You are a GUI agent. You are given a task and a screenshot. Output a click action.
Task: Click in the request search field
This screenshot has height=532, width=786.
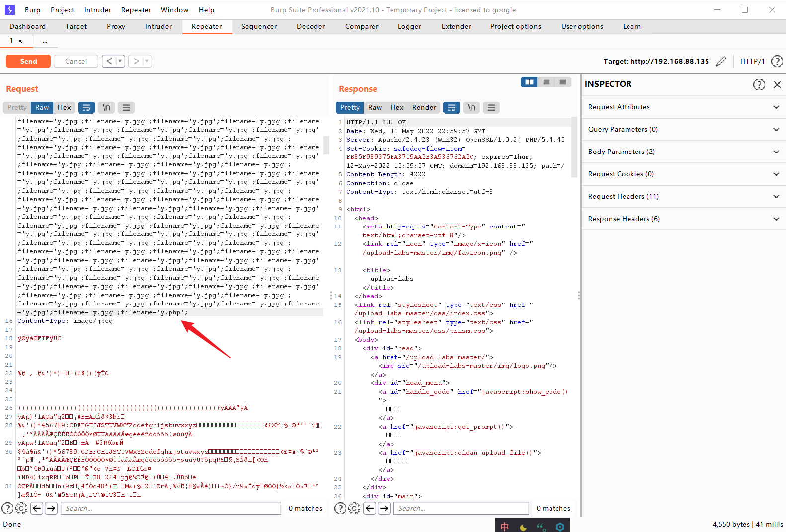[x=171, y=508]
